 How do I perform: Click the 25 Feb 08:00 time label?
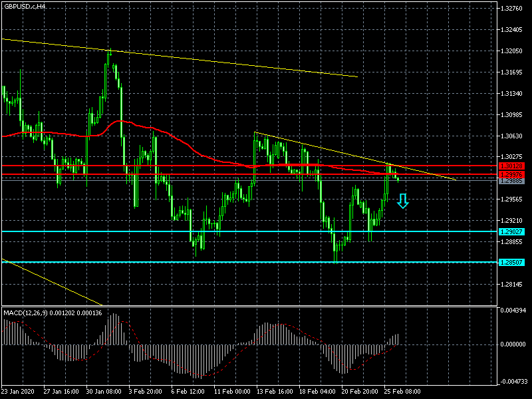click(402, 392)
